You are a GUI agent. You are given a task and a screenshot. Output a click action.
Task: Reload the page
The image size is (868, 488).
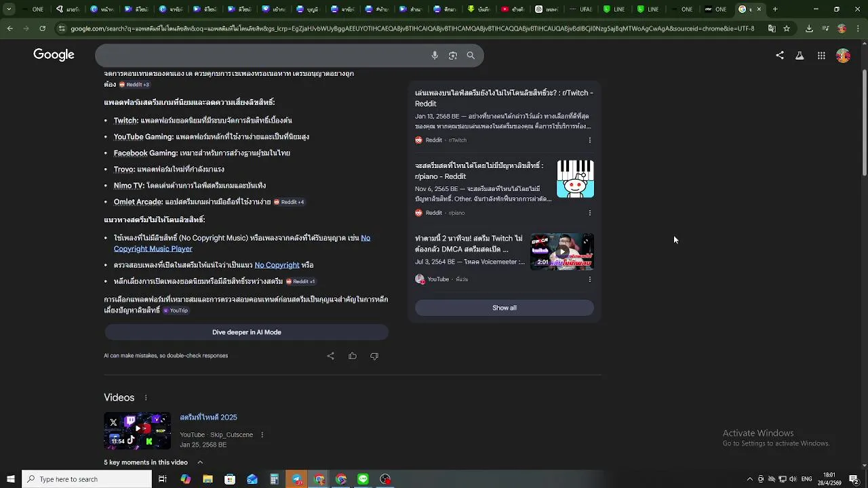pyautogui.click(x=42, y=28)
